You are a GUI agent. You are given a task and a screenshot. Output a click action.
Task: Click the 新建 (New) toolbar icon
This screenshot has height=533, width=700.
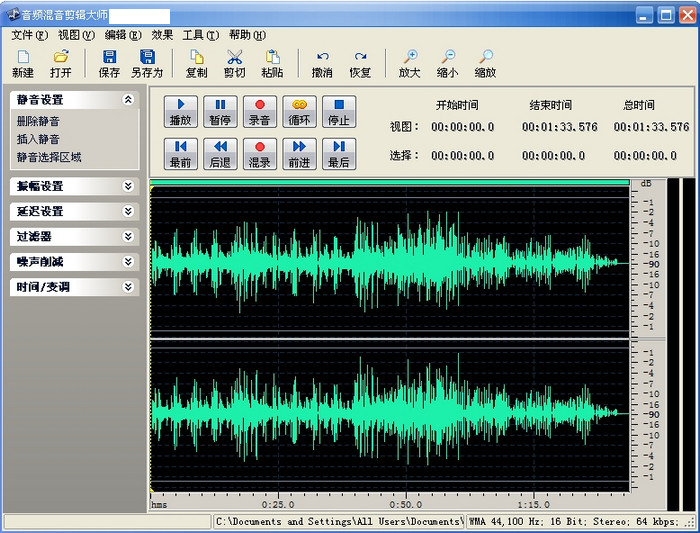pyautogui.click(x=23, y=63)
